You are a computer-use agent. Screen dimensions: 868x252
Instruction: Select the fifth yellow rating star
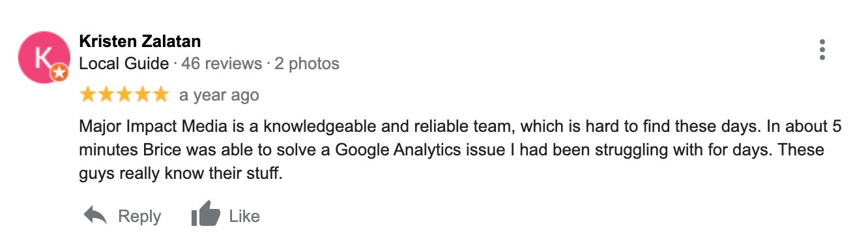click(160, 95)
